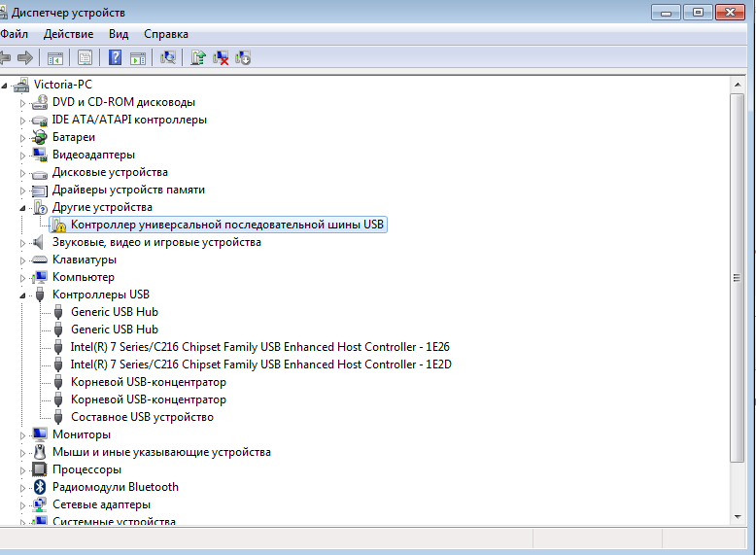Collapse the Другие устройства branch
Viewport: 756px width, 555px height.
coord(22,207)
